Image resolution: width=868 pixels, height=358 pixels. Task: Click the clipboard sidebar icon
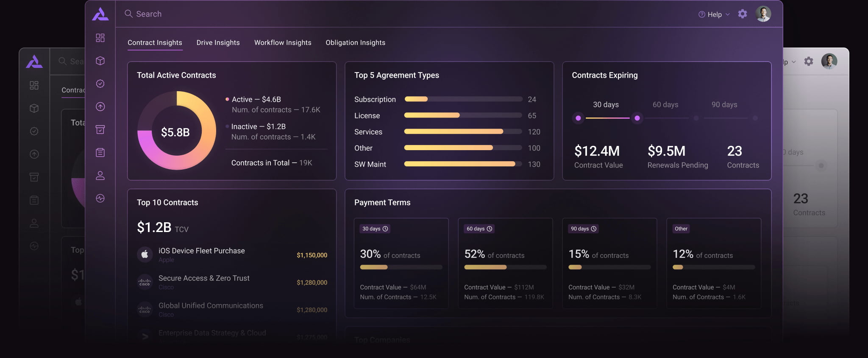pos(100,153)
